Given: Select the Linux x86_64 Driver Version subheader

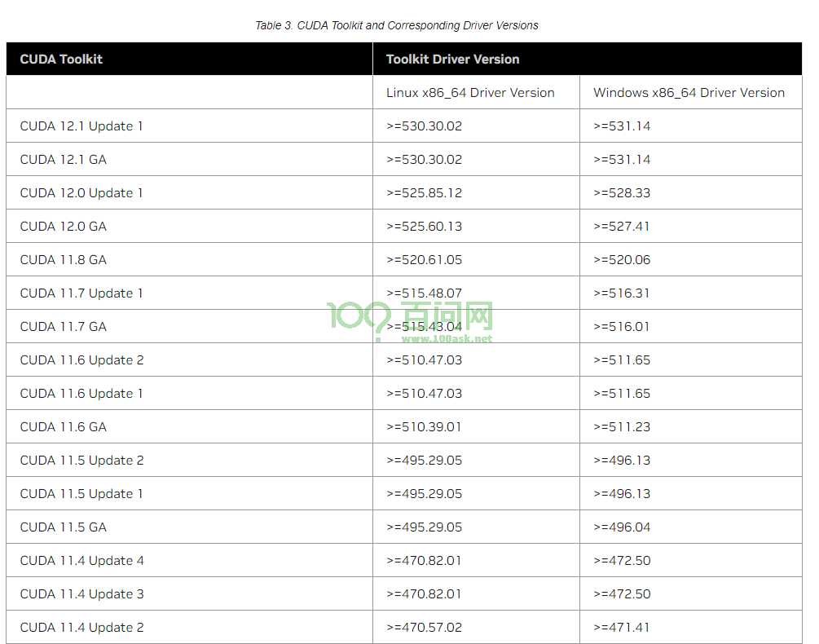Looking at the screenshot, I should pos(470,93).
